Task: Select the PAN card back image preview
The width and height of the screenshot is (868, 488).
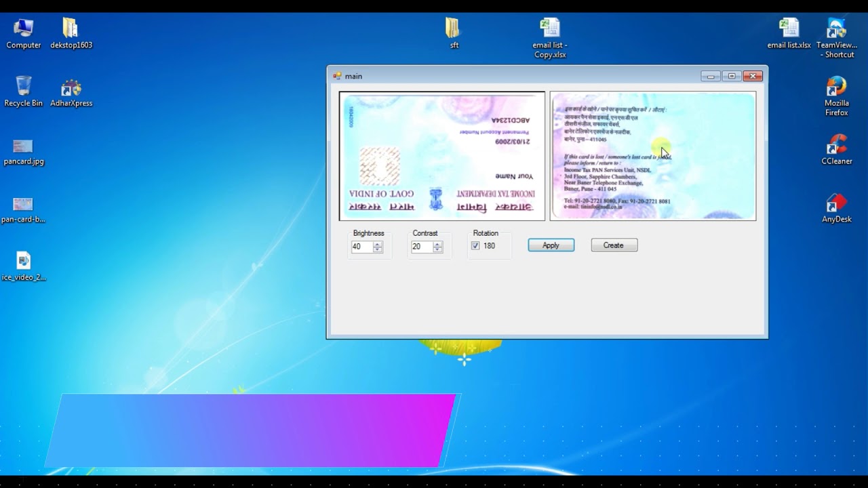Action: point(652,156)
